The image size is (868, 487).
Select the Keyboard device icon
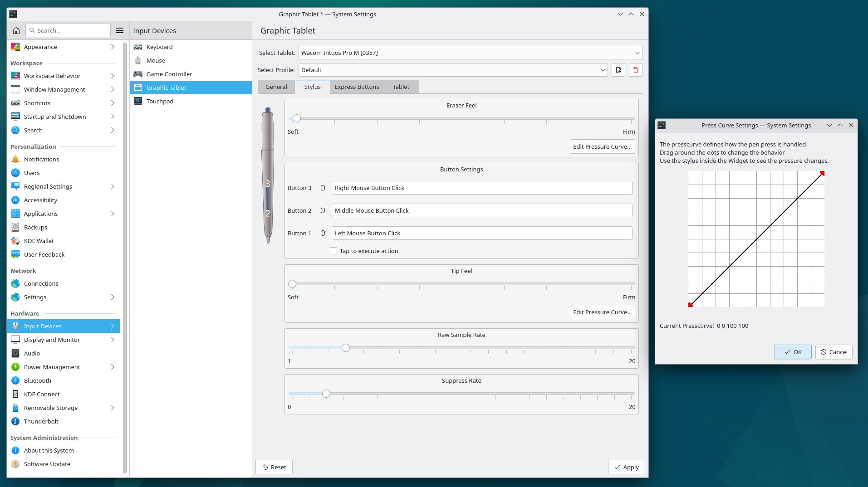138,47
